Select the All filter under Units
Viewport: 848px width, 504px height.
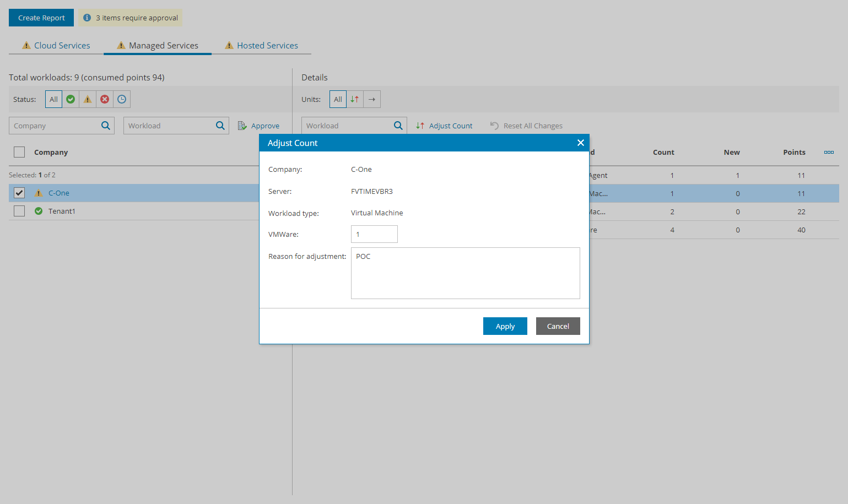pyautogui.click(x=338, y=99)
